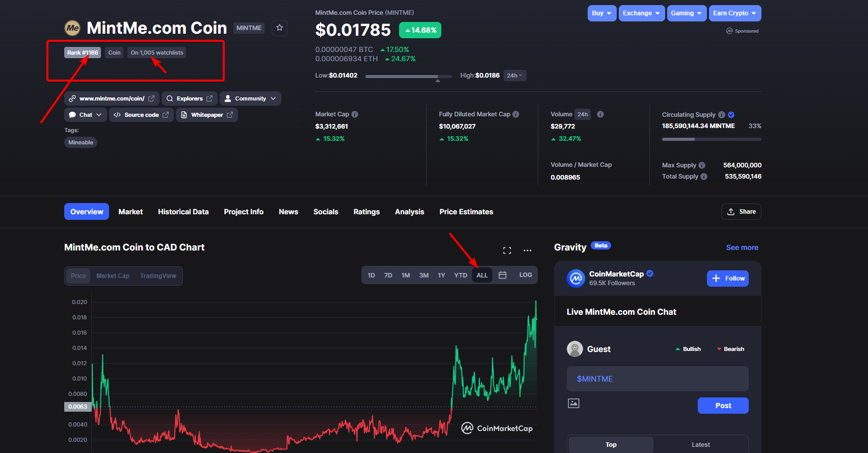The width and height of the screenshot is (868, 453).
Task: Attach image in chat post box
Action: 573,404
